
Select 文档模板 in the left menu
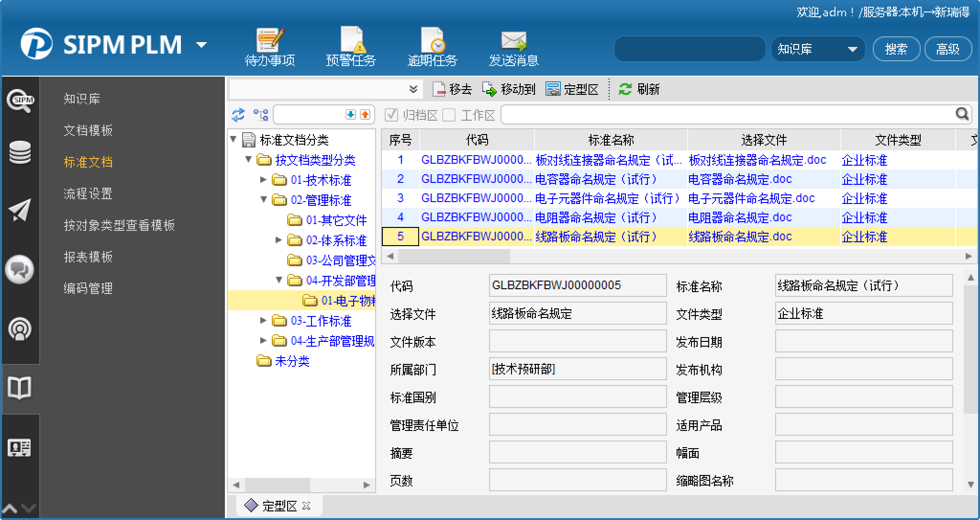(x=88, y=130)
